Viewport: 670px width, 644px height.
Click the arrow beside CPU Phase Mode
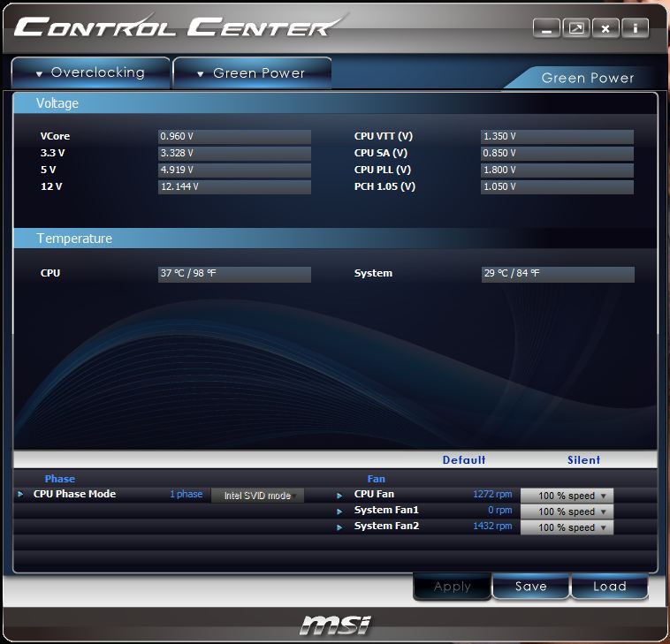(x=20, y=494)
